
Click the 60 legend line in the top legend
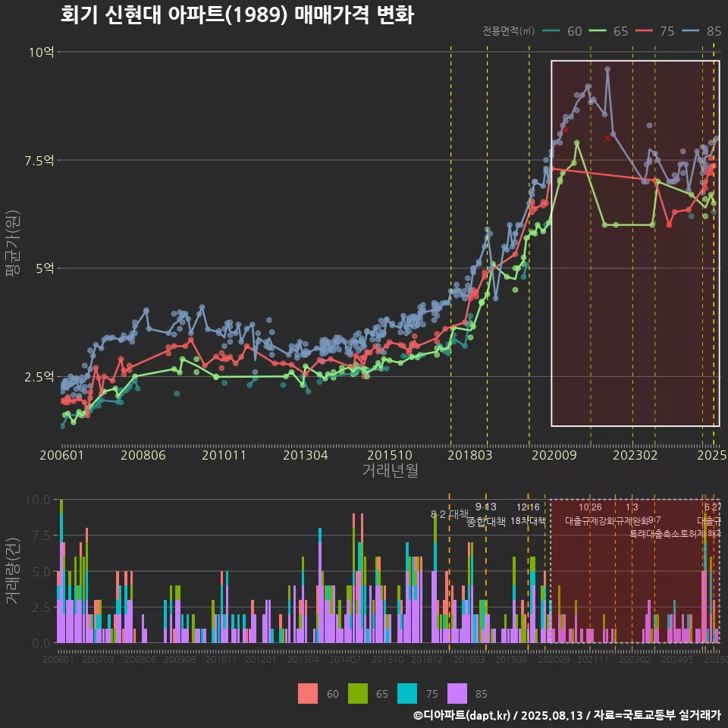tap(551, 31)
